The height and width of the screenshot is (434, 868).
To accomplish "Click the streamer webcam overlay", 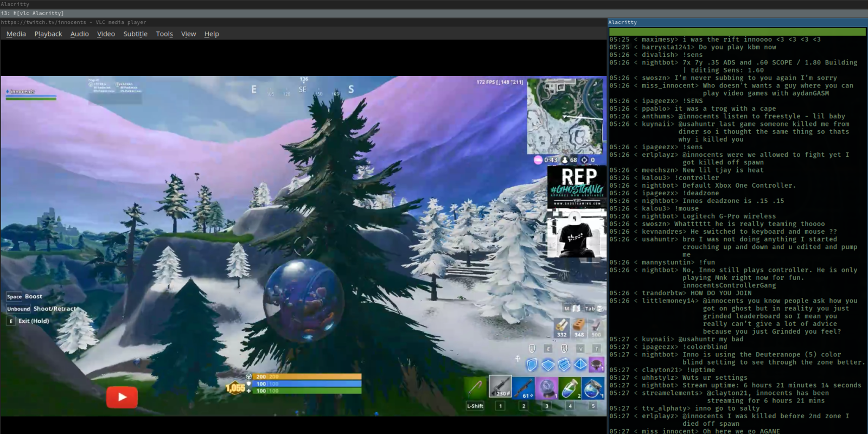I will click(x=576, y=232).
